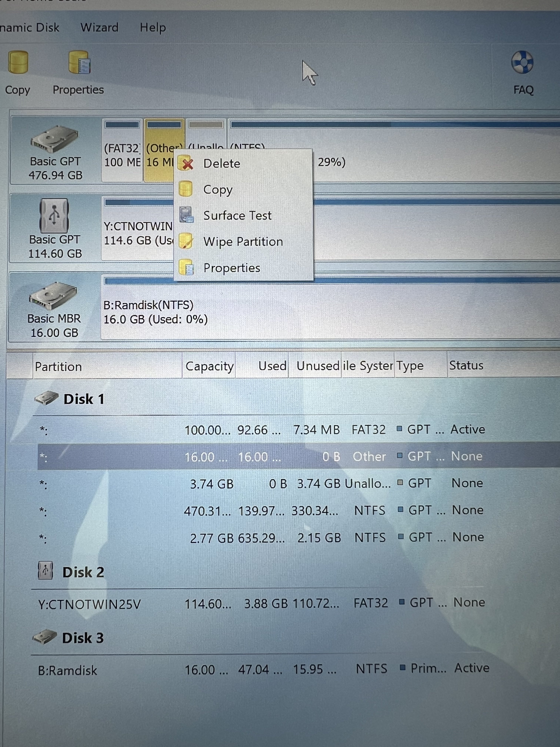
Task: Open Properties from the context menu
Action: [x=231, y=268]
